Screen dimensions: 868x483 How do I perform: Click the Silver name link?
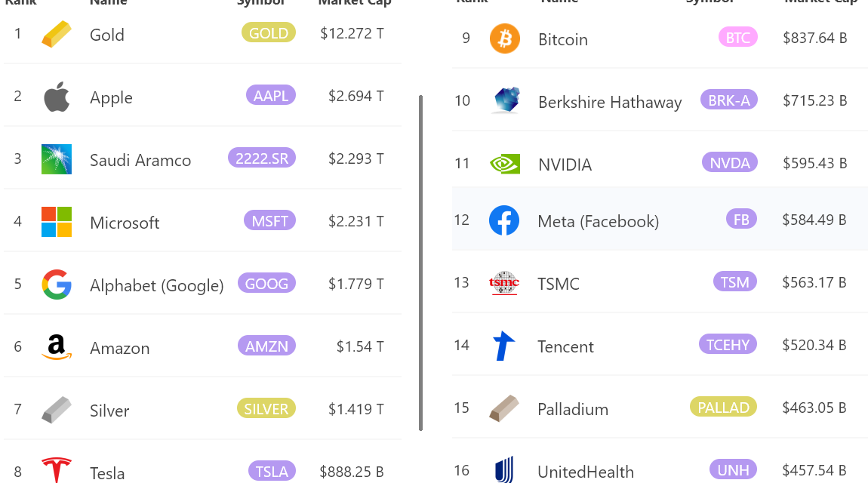tap(109, 411)
